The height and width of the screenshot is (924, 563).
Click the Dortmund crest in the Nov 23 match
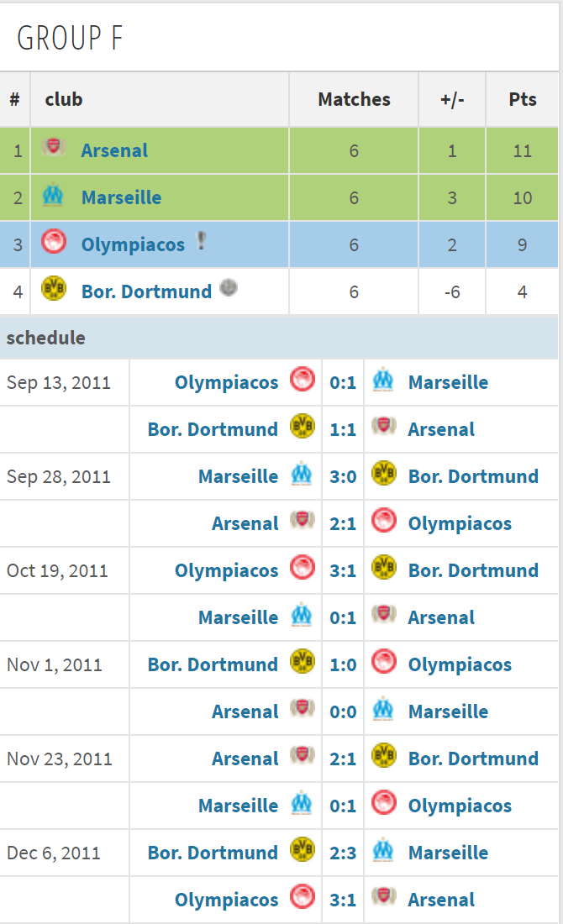point(384,757)
